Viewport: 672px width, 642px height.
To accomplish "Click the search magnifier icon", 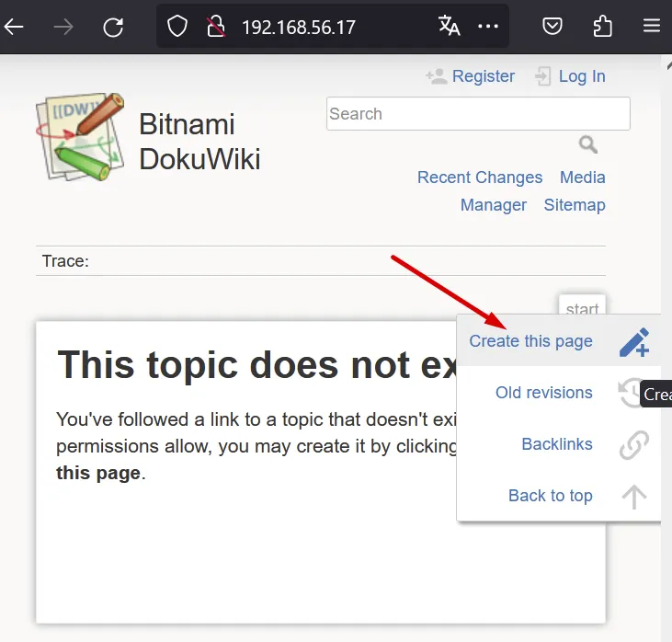I will (588, 144).
